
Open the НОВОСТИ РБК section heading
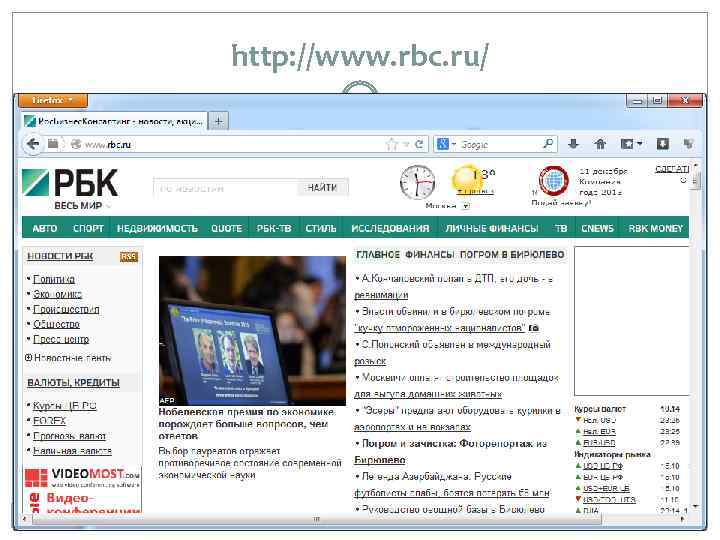click(x=60, y=256)
